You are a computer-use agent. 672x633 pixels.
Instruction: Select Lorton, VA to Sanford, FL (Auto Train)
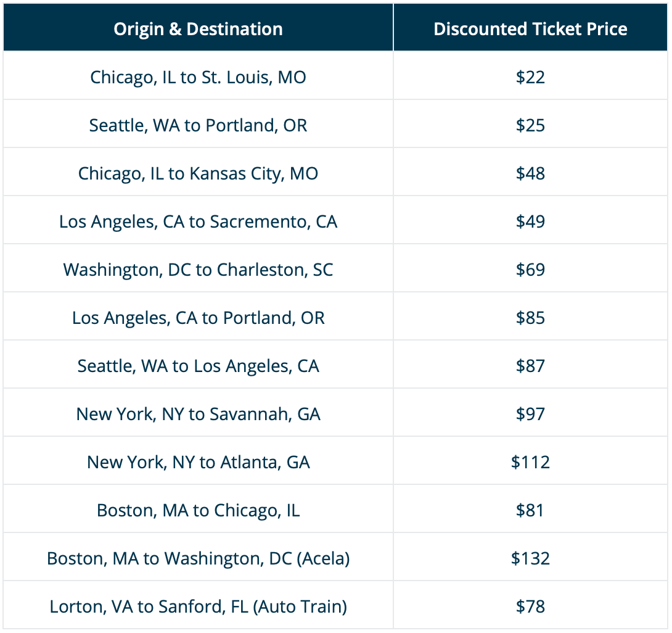(x=198, y=606)
